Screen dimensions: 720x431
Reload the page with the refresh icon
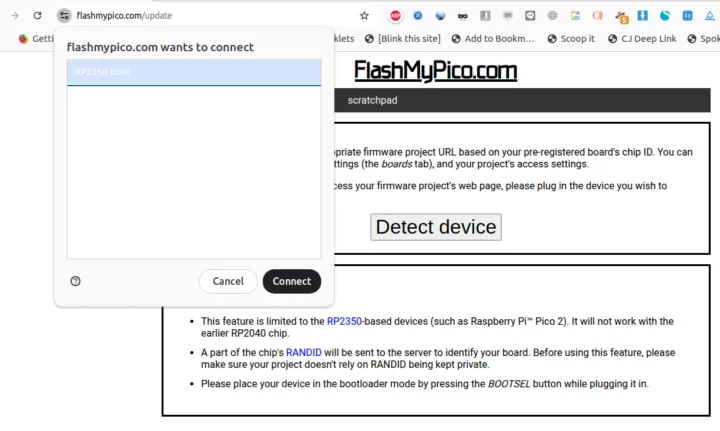pos(37,16)
